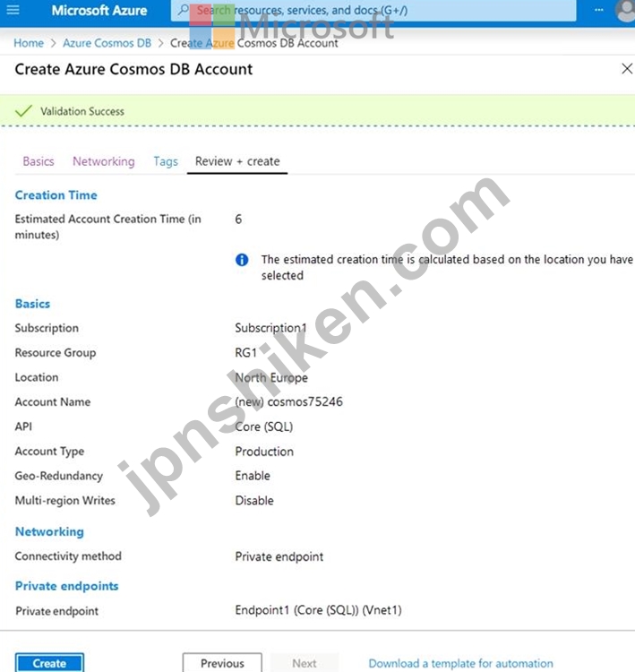635x672 pixels.
Task: Click the search magnifier icon
Action: [183, 10]
